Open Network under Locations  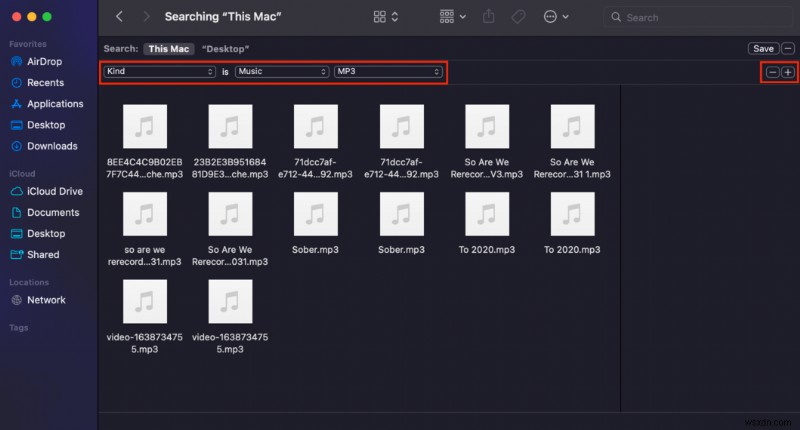tap(38, 300)
